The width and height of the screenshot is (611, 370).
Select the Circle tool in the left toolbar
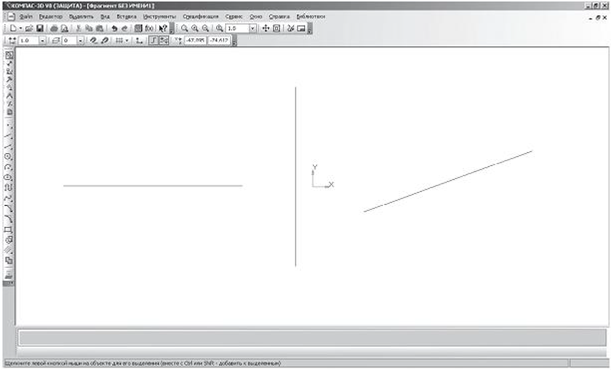pyautogui.click(x=9, y=157)
